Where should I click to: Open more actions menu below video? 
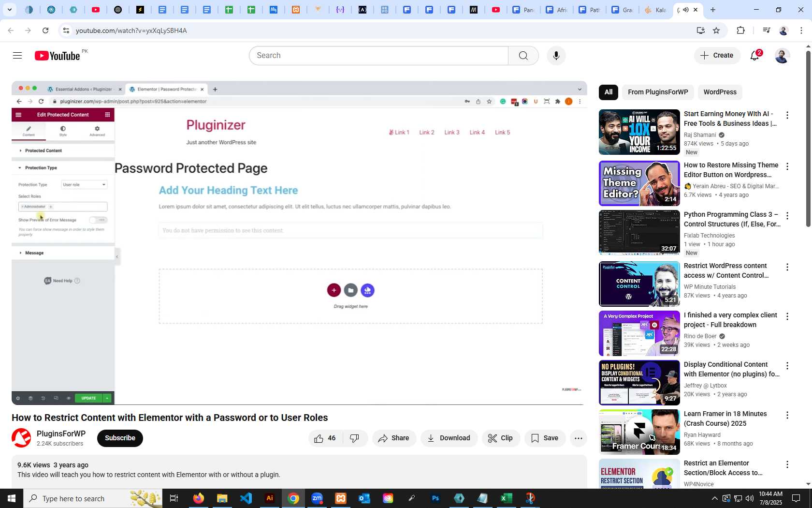(578, 438)
